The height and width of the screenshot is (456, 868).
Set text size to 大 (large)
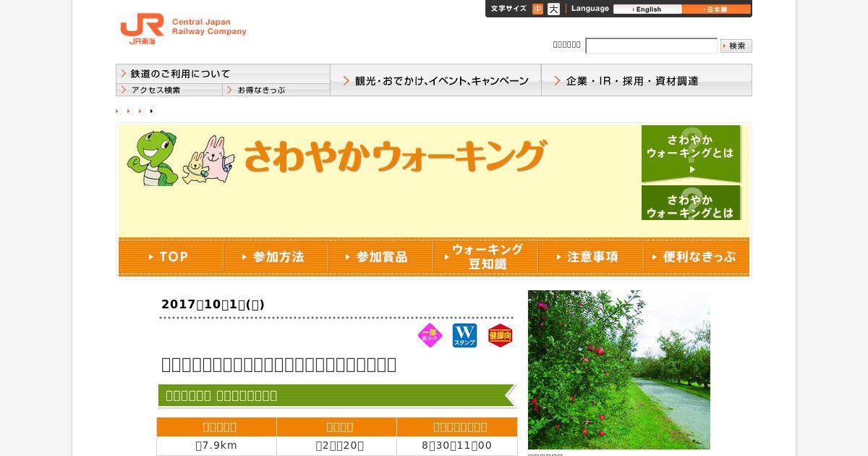(x=553, y=9)
